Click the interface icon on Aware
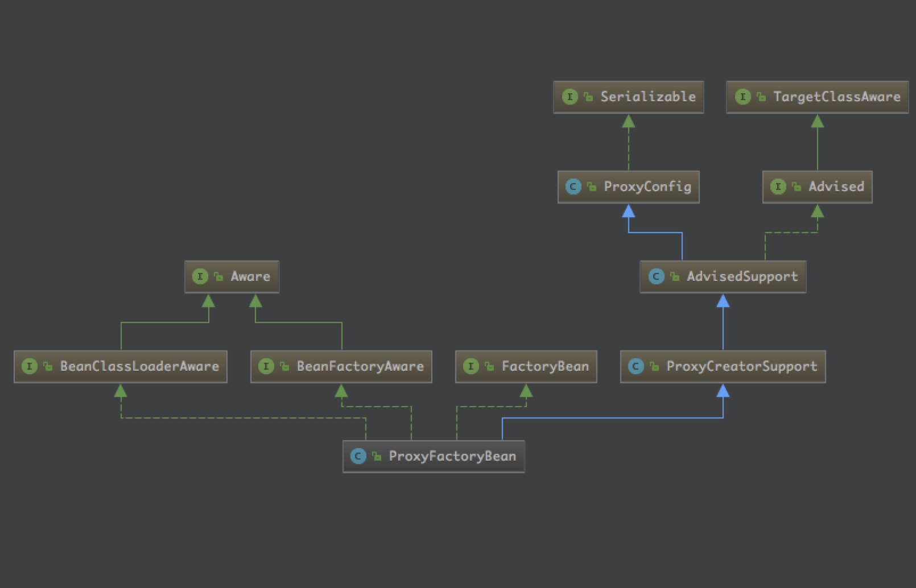916x588 pixels. tap(200, 276)
